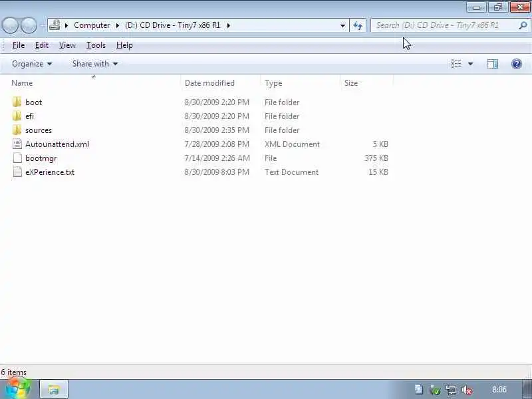
Task: Open Explorer help icon
Action: point(517,64)
